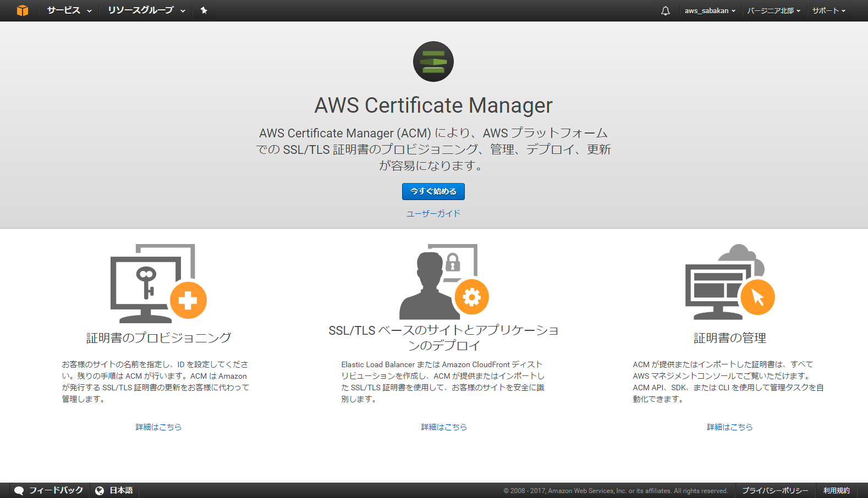The height and width of the screenshot is (498, 868).
Task: Click the AWS Certificate Manager title
Action: [433, 105]
